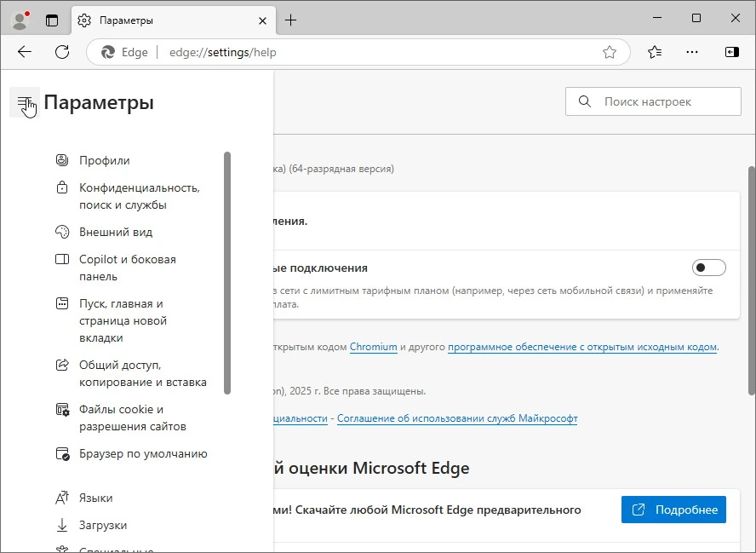Screen dimensions: 756x553
Task: Open the tab actions menu icon
Action: pos(52,20)
